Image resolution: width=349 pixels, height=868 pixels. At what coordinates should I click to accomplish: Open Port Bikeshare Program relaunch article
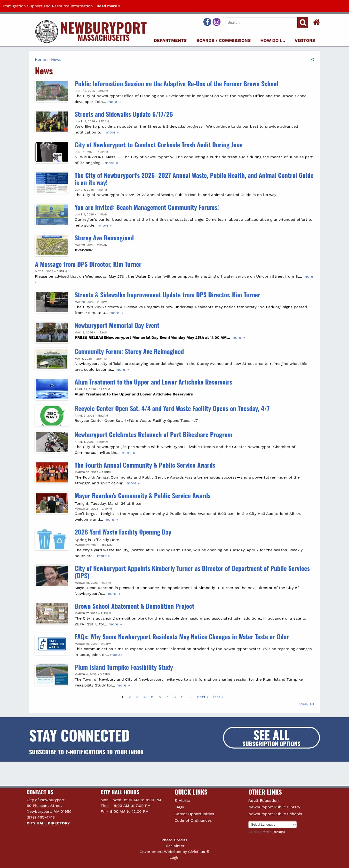click(x=153, y=435)
